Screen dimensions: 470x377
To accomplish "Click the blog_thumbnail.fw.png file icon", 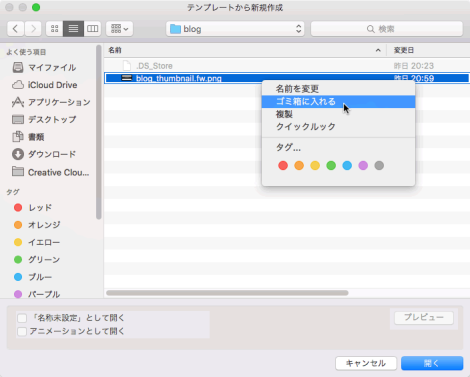I will pos(127,78).
